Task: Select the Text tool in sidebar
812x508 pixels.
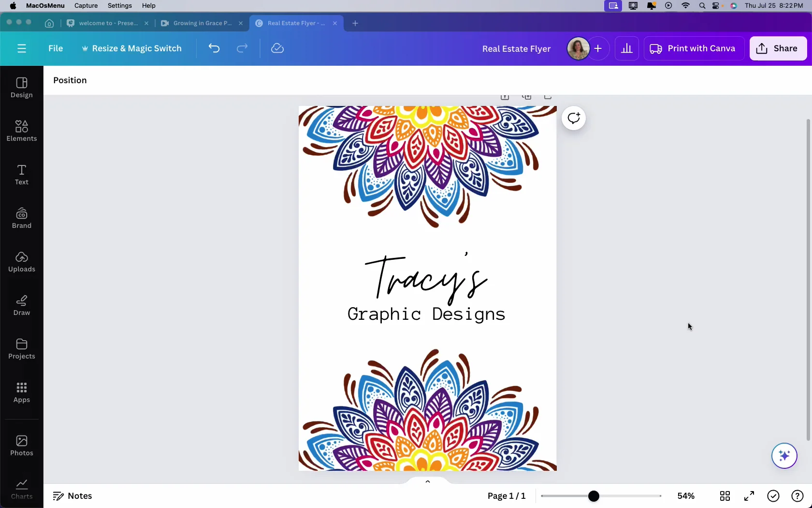Action: (22, 174)
